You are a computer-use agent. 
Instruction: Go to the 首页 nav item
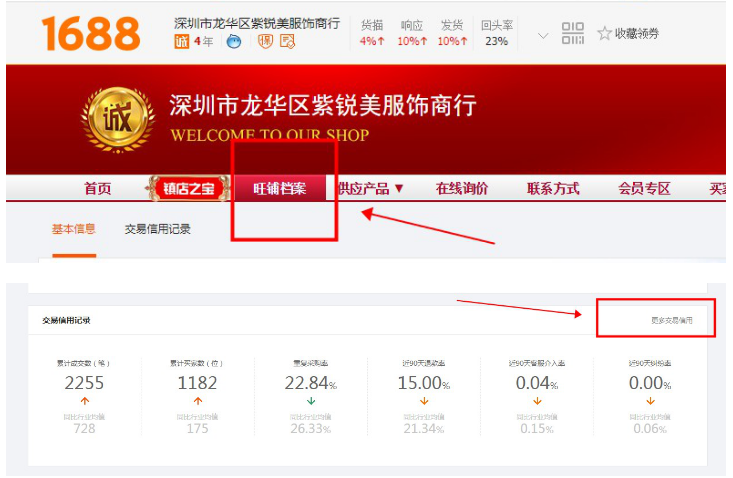coord(98,188)
